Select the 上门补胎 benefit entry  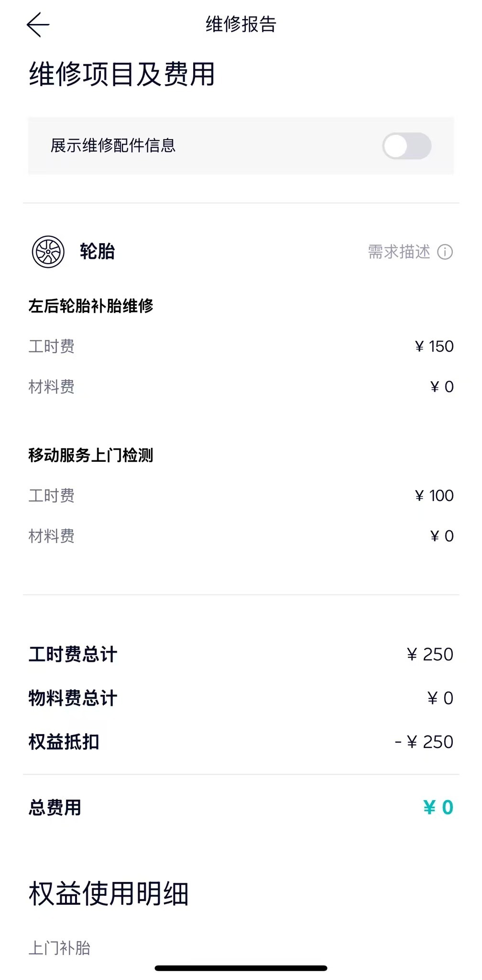coord(60,948)
